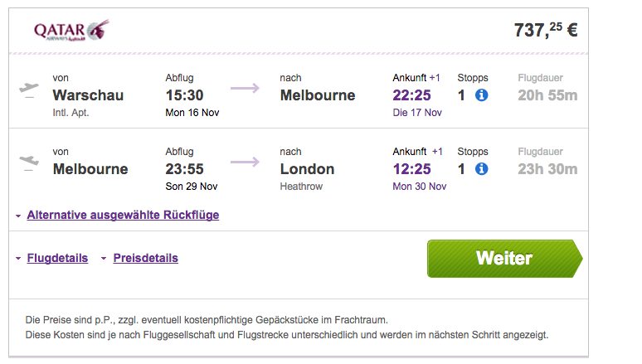Click the 12:25 arrival time

pos(411,169)
